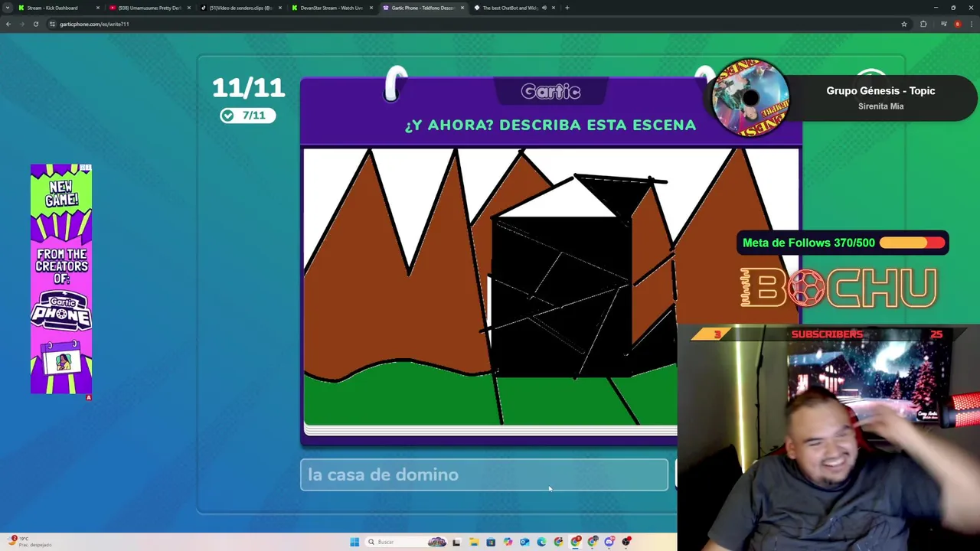Switch to the Stream - Kick Dashboard tab
This screenshot has height=551, width=980.
pyautogui.click(x=60, y=8)
